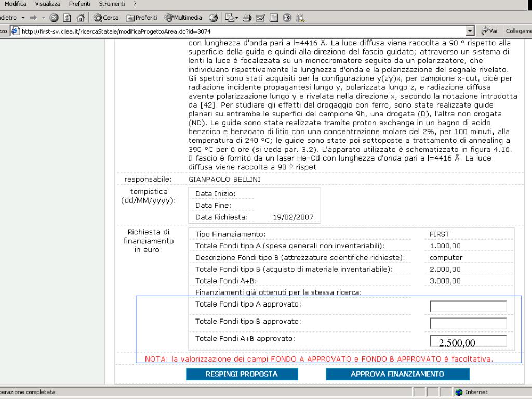
Task: Click the History (Cronologia) icon
Action: click(214, 18)
